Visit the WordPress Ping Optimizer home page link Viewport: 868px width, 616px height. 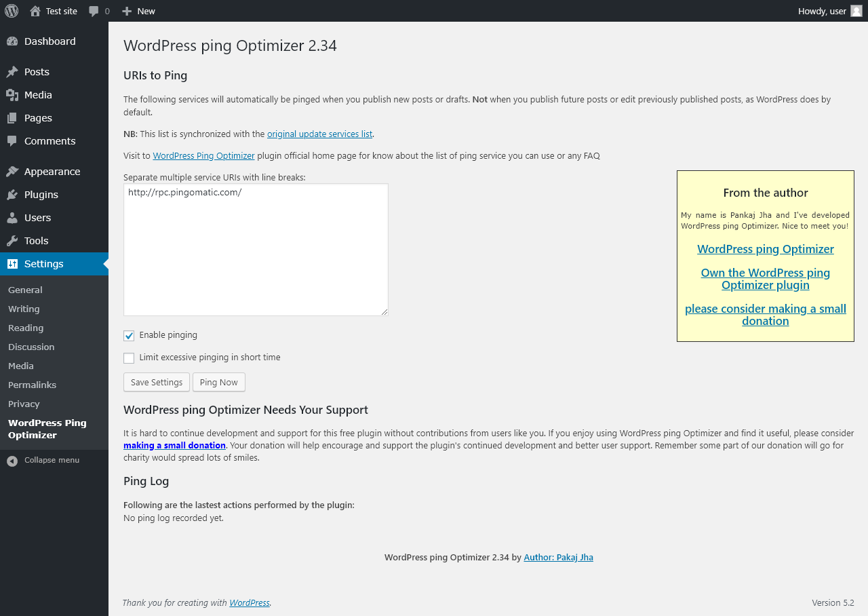coord(204,156)
